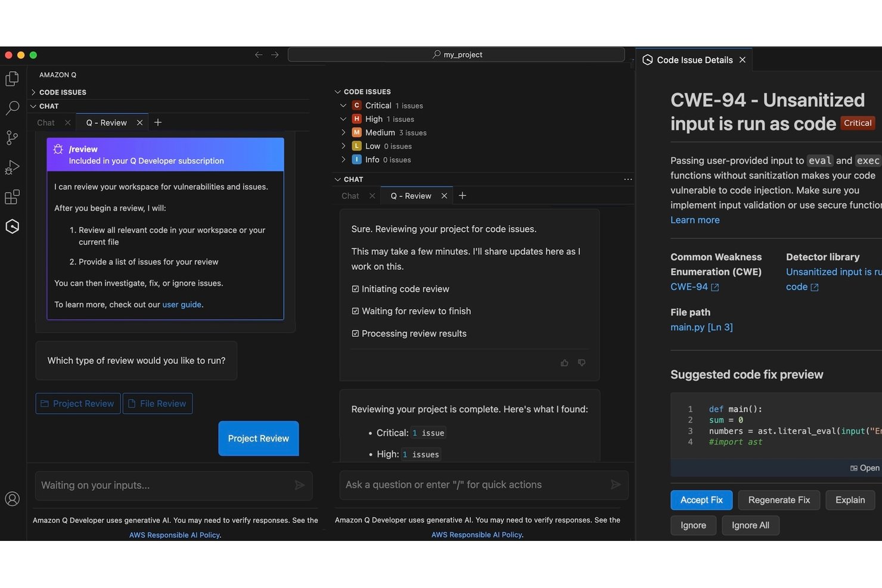Click the Ignore All button
The height and width of the screenshot is (588, 882).
750,525
